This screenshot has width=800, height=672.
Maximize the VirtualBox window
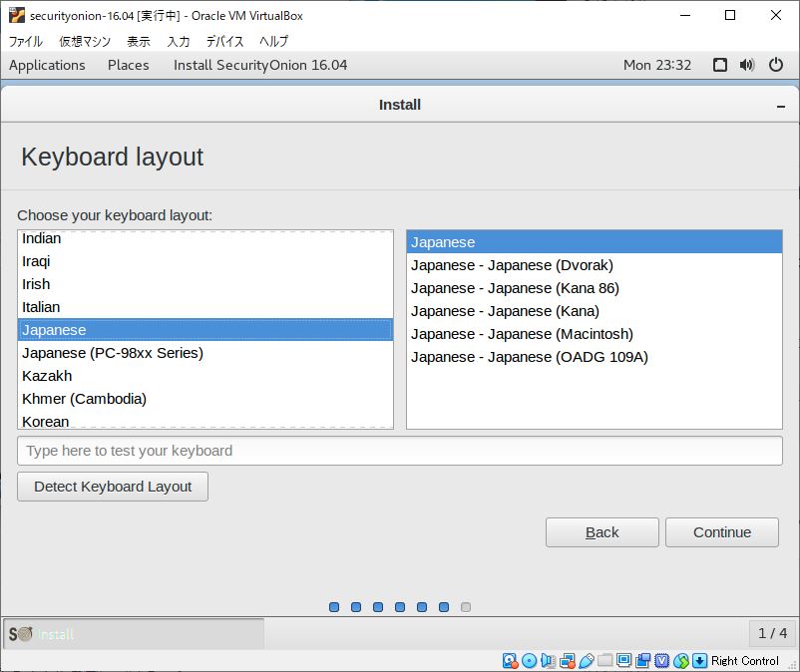[x=730, y=15]
